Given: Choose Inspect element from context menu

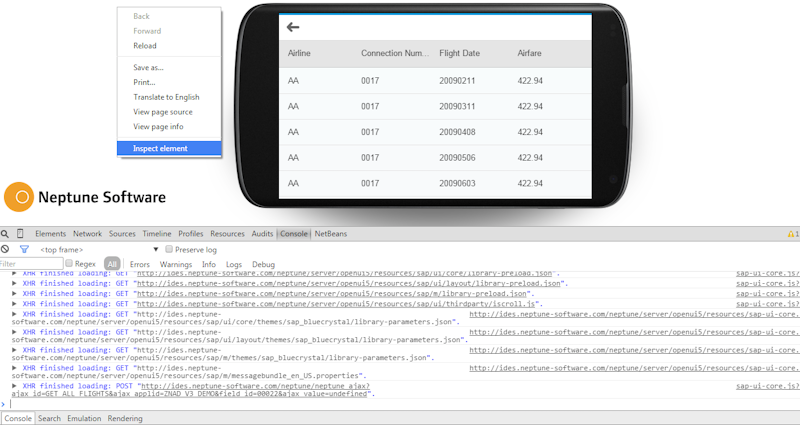Looking at the screenshot, I should point(169,148).
